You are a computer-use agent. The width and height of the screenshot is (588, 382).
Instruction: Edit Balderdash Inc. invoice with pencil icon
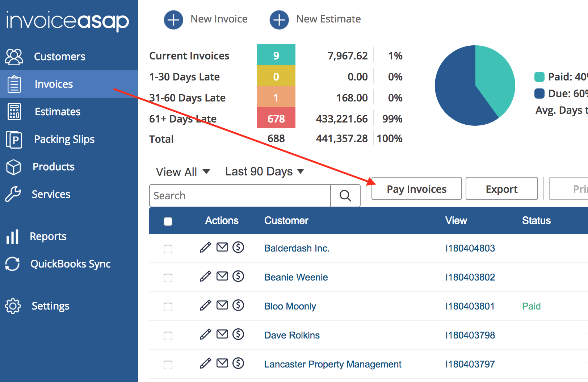[x=205, y=247]
